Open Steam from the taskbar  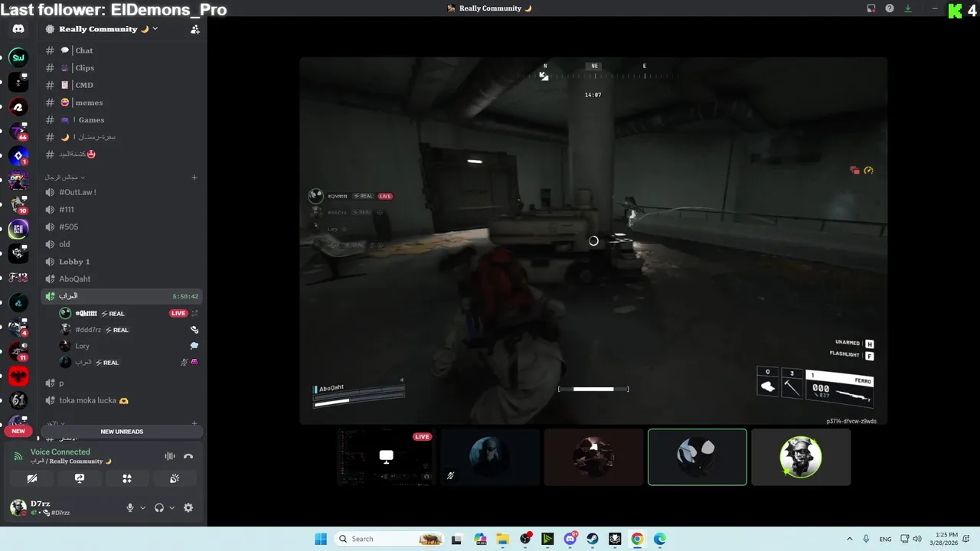[593, 539]
